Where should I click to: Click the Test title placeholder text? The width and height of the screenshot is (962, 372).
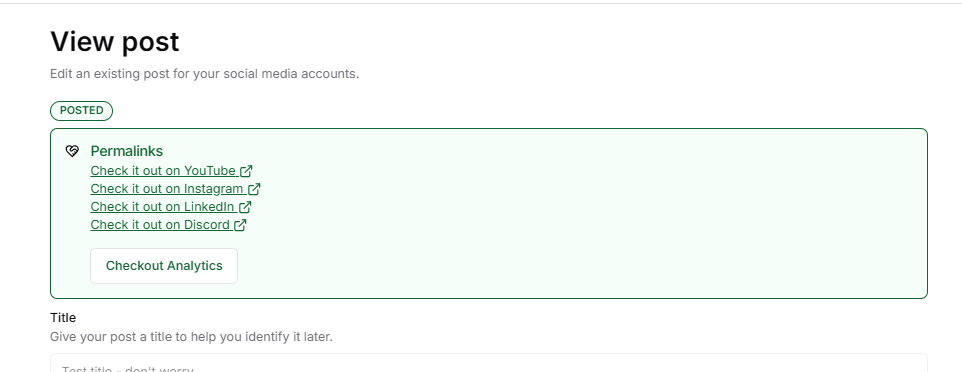point(128,370)
